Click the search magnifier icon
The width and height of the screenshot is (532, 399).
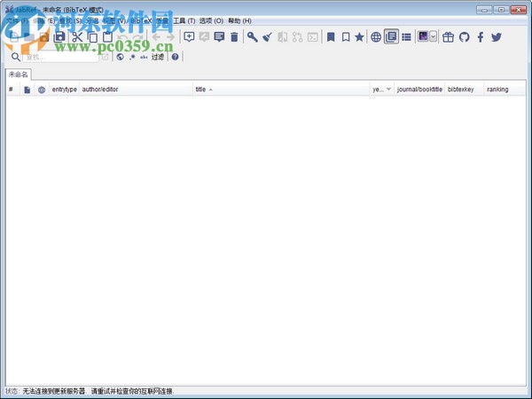pyautogui.click(x=16, y=57)
